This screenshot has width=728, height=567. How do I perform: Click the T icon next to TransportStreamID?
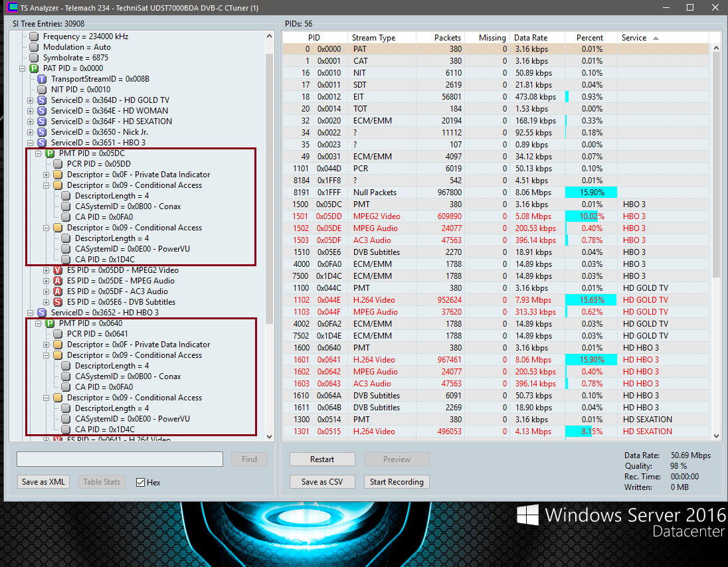[42, 79]
